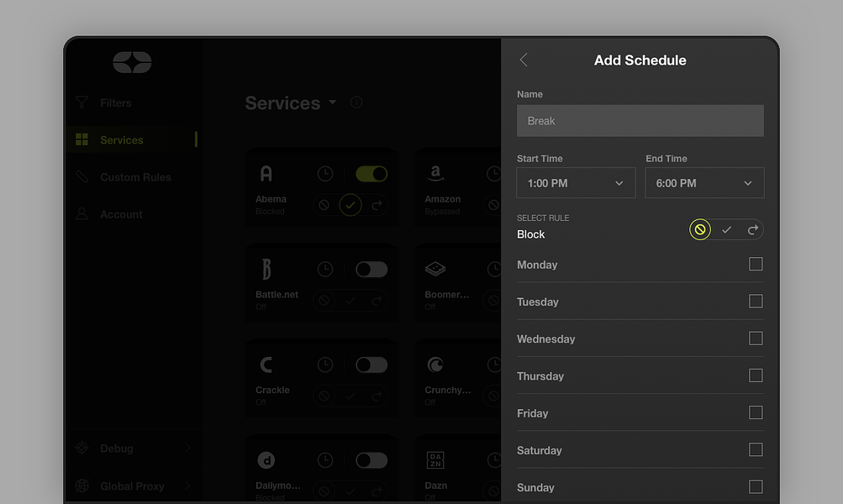Check the Monday checkbox
Image resolution: width=843 pixels, height=504 pixels.
coord(756,264)
